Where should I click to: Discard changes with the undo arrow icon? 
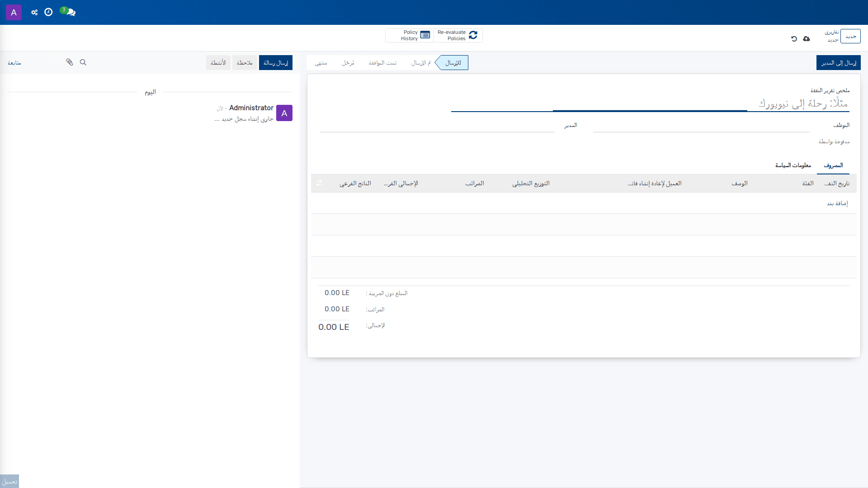point(794,39)
